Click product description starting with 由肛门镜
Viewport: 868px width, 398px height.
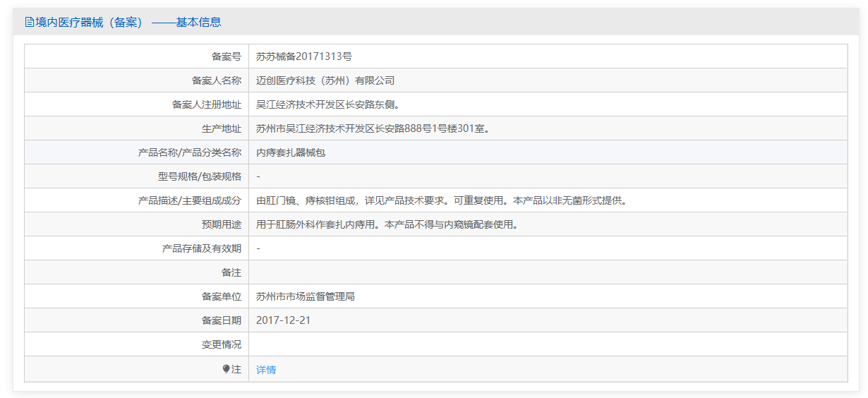pyautogui.click(x=442, y=200)
